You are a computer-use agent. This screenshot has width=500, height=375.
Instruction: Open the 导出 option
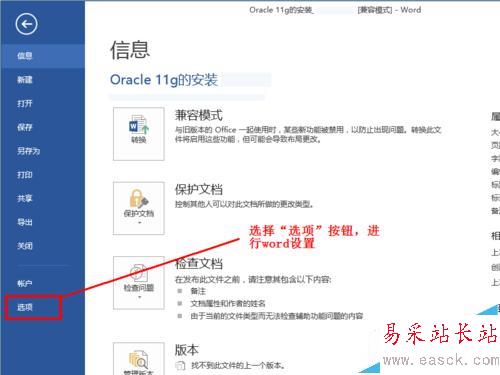(x=42, y=222)
